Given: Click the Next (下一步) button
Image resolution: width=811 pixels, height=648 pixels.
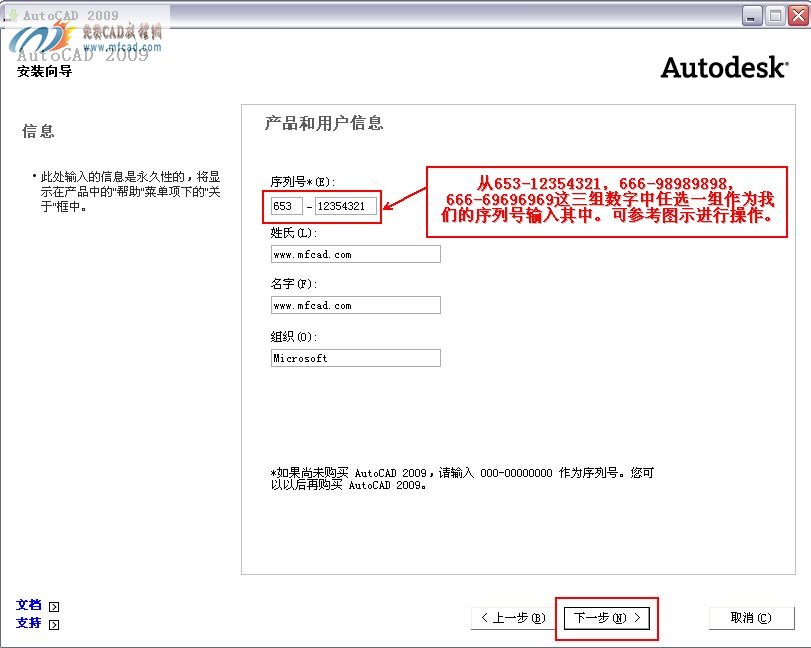Looking at the screenshot, I should (607, 617).
